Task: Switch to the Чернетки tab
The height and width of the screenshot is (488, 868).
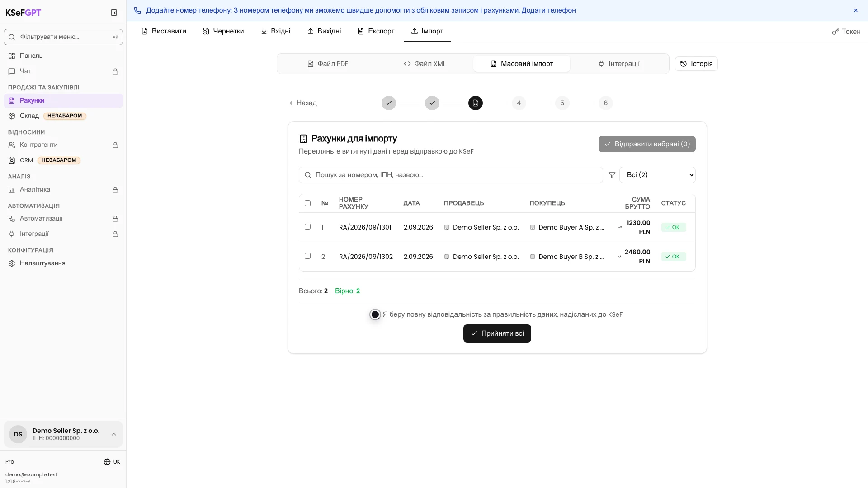Action: coord(223,31)
